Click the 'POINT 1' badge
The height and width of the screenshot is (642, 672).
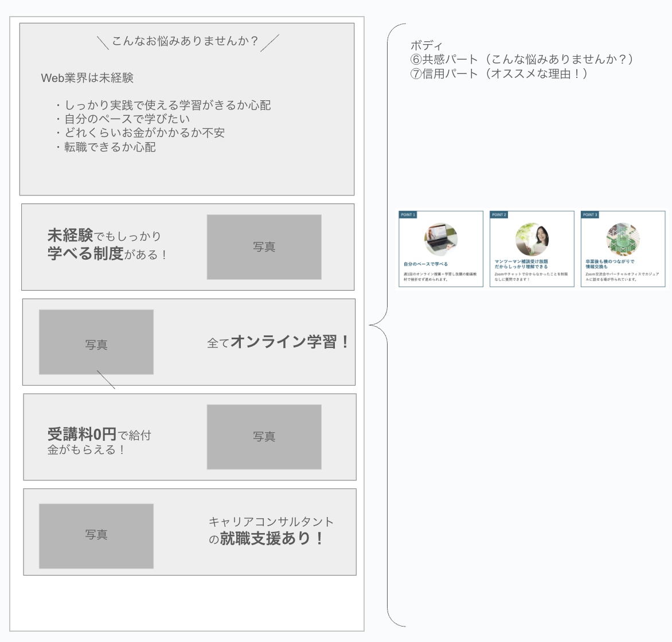[x=408, y=215]
